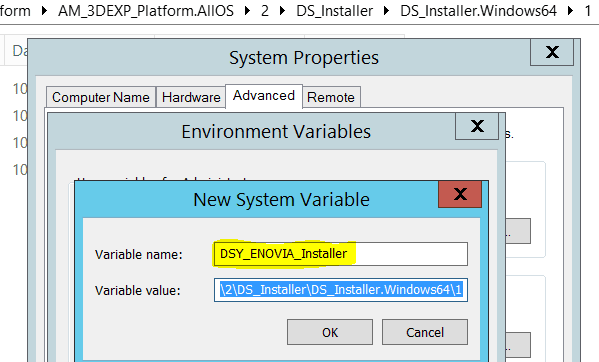
Task: Click DS_Installer breadcrumb in Explorer path
Action: pos(334,11)
